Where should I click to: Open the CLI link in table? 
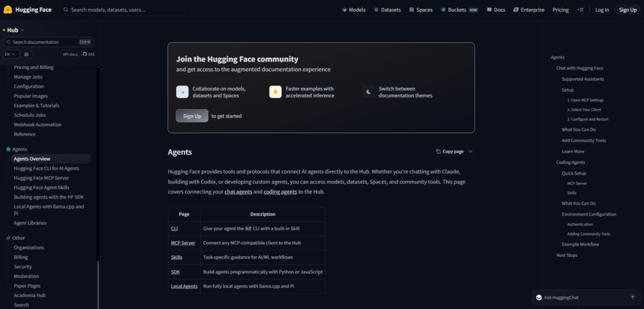click(175, 229)
